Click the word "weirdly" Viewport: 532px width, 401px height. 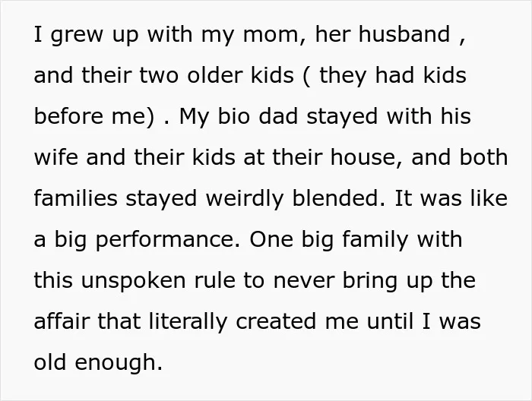[245, 198]
